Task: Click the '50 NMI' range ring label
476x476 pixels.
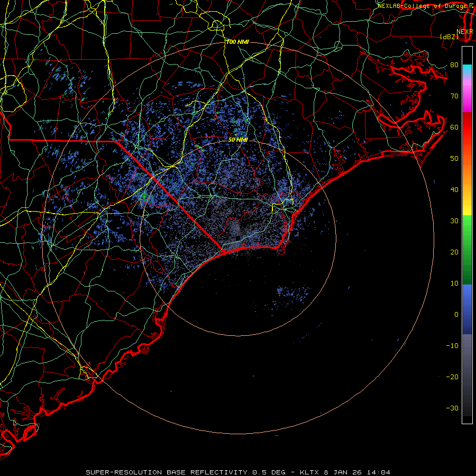Action: click(239, 140)
